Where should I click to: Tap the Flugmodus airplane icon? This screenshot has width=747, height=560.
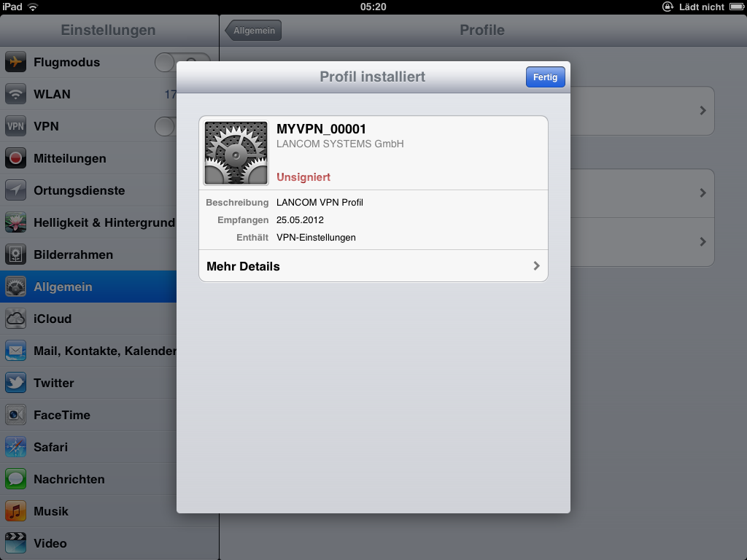(x=16, y=63)
